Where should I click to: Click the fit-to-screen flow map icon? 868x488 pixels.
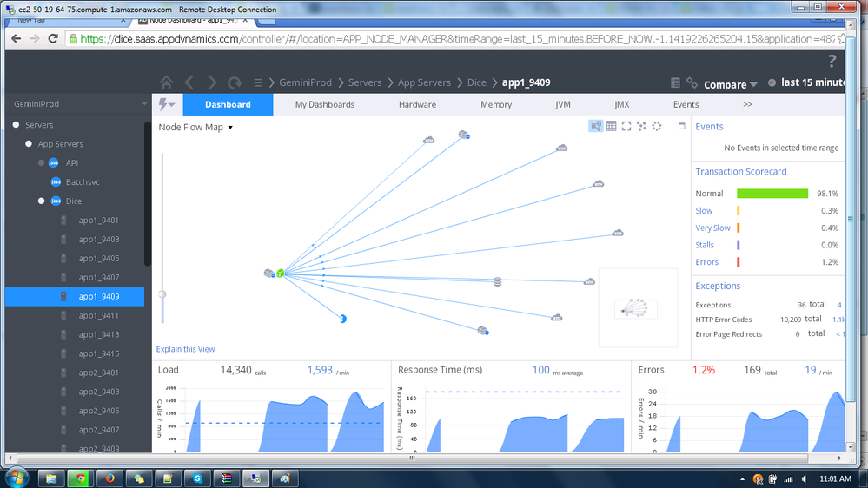coord(626,126)
